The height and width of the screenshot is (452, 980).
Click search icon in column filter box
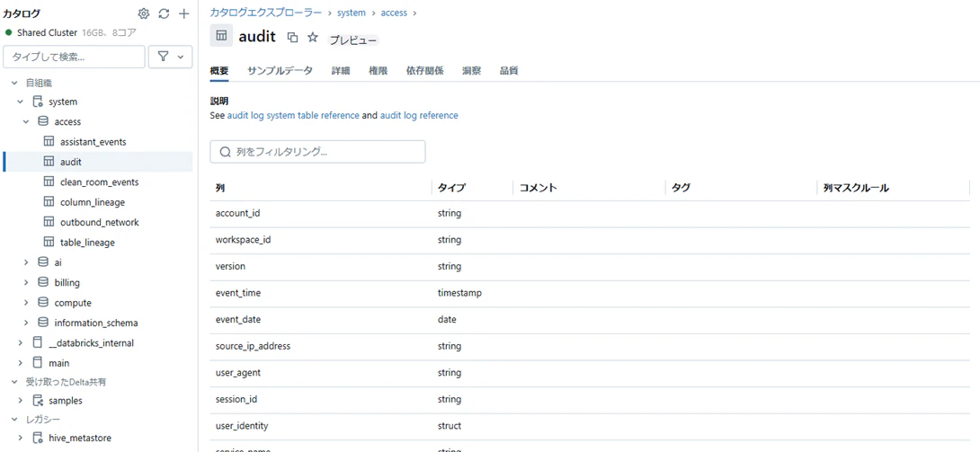point(226,152)
